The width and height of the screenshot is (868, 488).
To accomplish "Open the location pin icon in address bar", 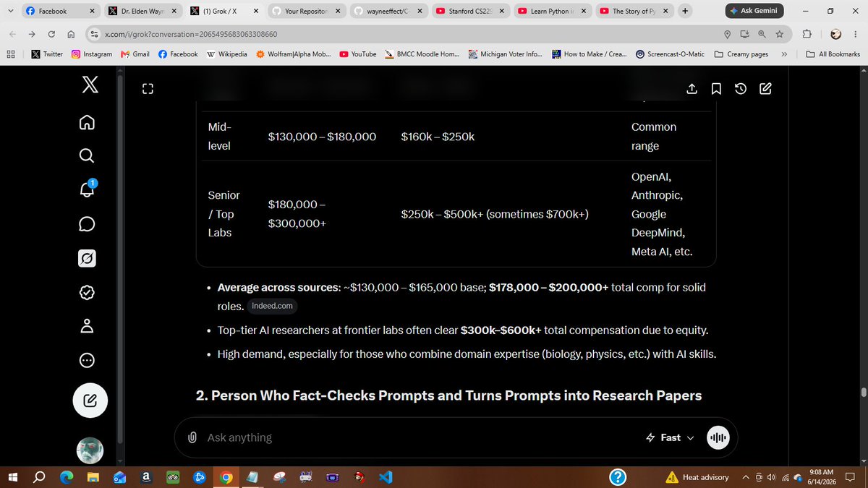I will coord(728,34).
